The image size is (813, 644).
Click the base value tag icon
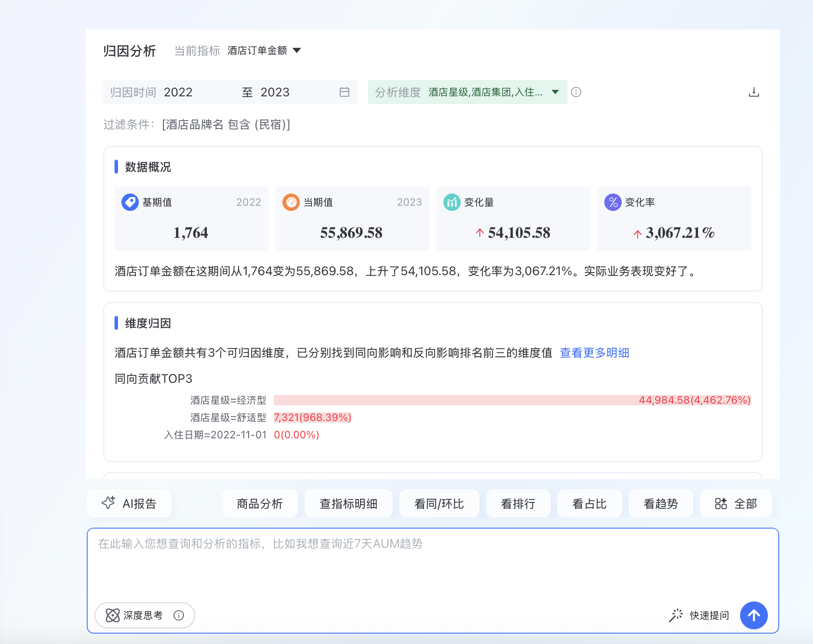[130, 202]
